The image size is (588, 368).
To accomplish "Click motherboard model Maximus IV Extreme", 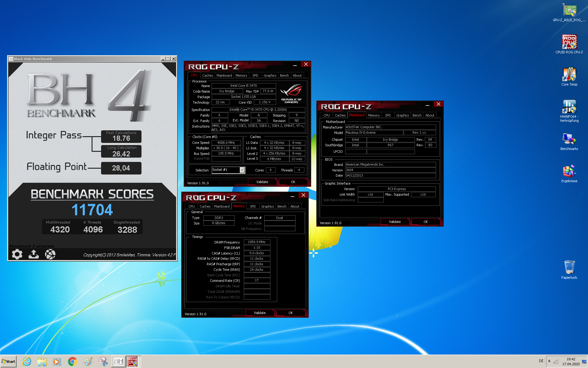I will tap(374, 132).
